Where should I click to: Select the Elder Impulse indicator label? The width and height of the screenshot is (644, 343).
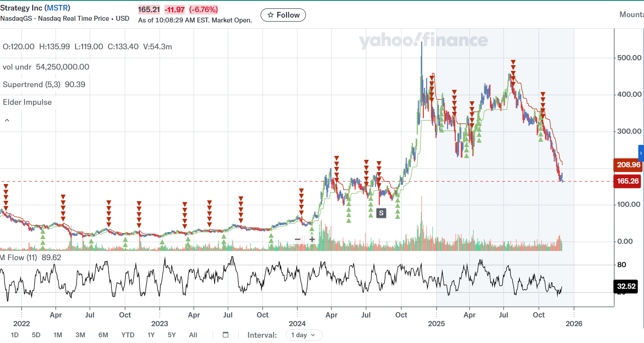tap(27, 102)
